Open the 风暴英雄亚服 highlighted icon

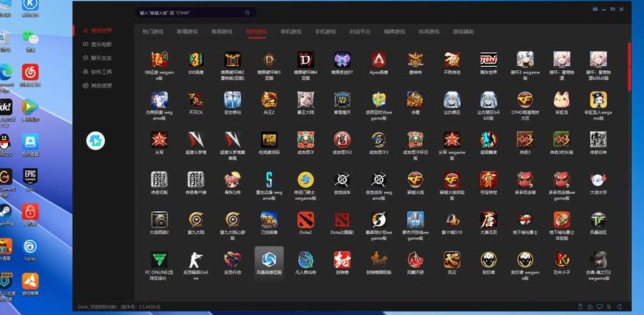(x=269, y=260)
